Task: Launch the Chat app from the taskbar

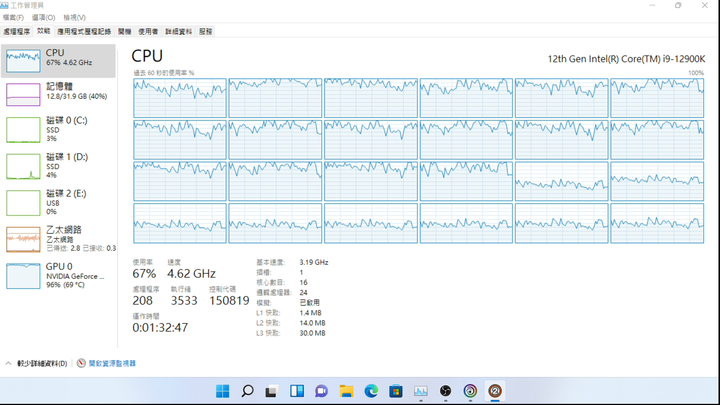Action: point(321,391)
